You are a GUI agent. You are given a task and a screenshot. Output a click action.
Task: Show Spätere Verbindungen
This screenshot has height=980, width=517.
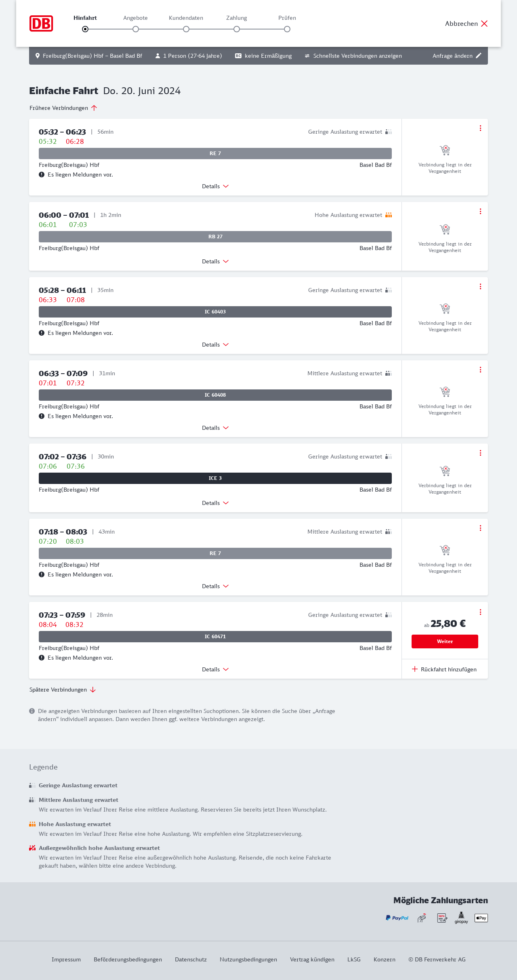click(63, 690)
